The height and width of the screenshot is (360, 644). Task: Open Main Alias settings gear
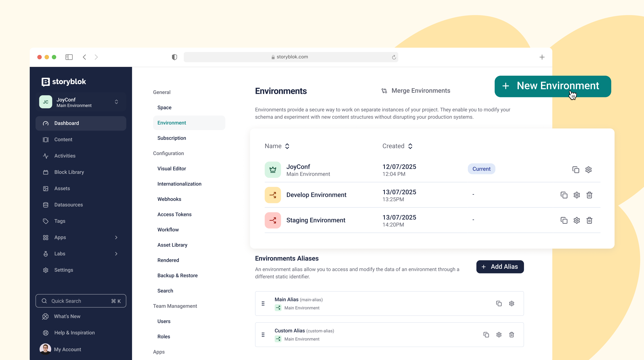click(x=511, y=303)
